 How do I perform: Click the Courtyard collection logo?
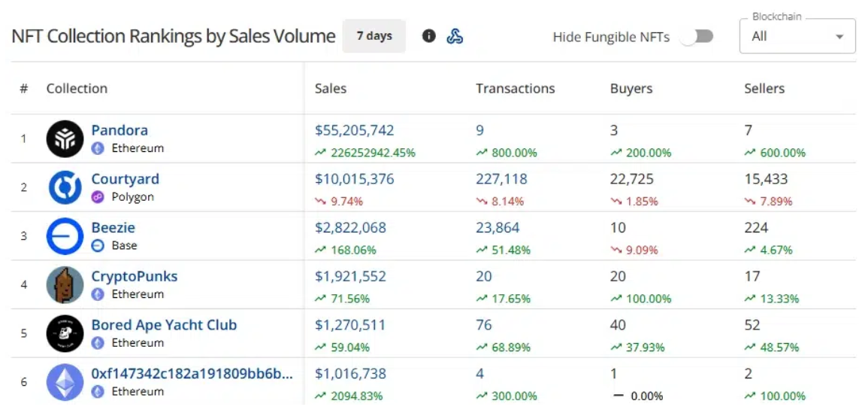point(65,187)
